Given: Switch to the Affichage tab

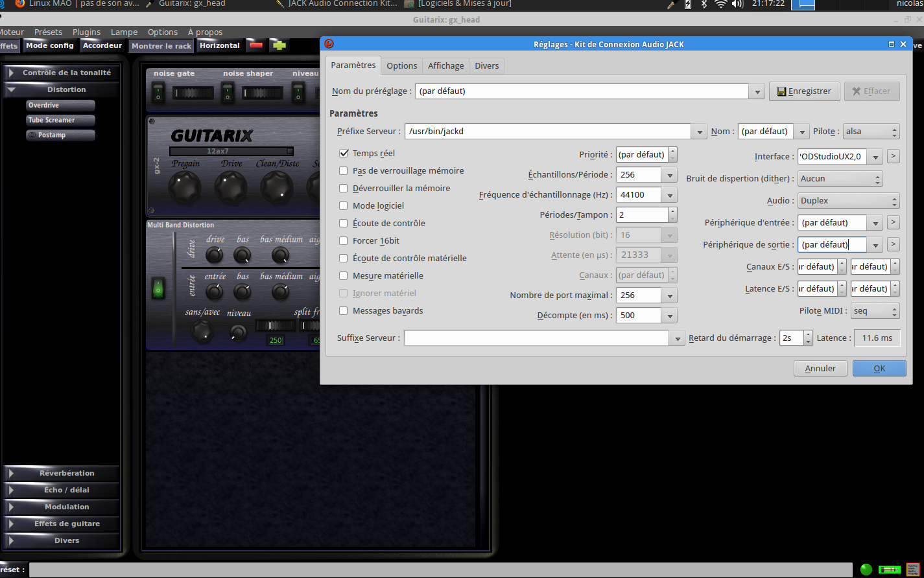Looking at the screenshot, I should point(445,65).
